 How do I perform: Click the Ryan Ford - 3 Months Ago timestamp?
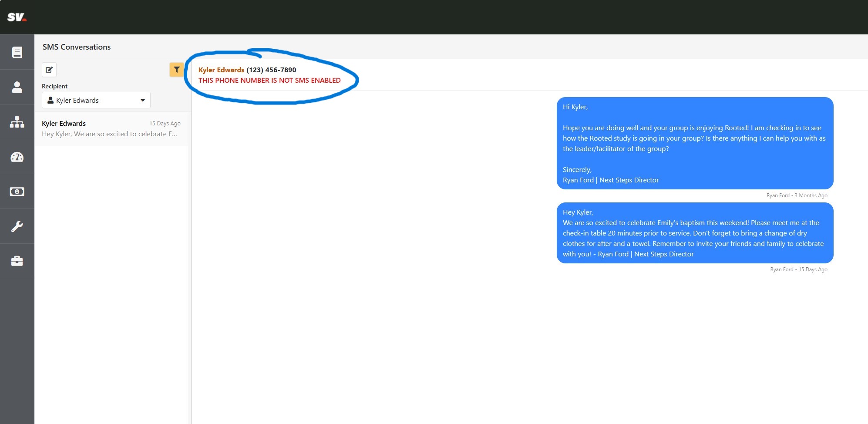click(797, 195)
